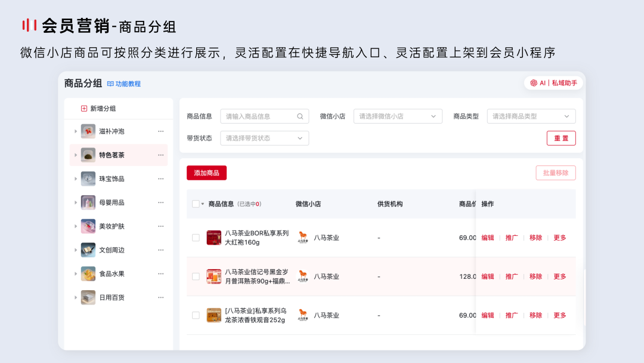Click the 功能教程 tutorial icon

(112, 84)
